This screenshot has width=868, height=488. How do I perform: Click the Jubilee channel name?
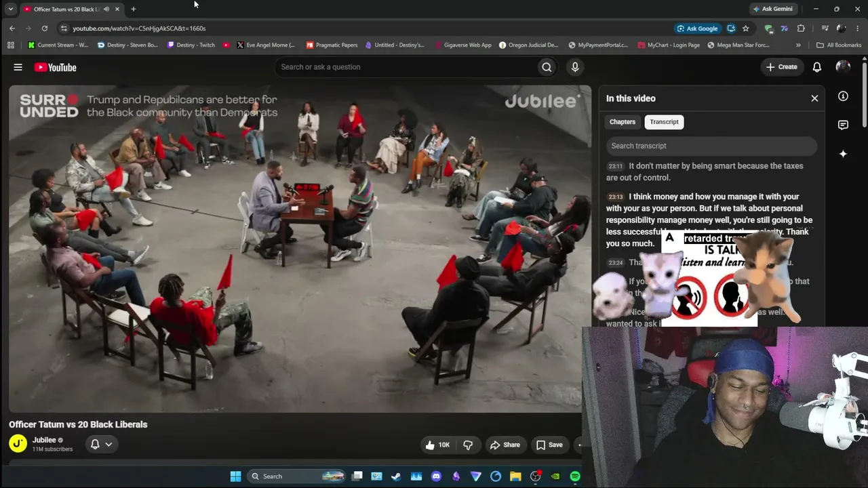(44, 440)
